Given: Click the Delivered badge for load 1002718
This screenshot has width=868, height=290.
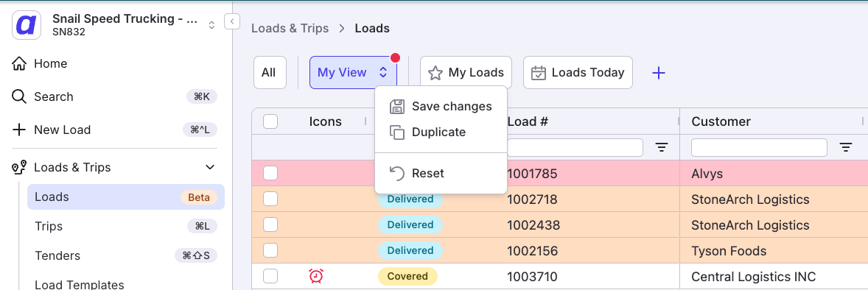Looking at the screenshot, I should (x=410, y=199).
